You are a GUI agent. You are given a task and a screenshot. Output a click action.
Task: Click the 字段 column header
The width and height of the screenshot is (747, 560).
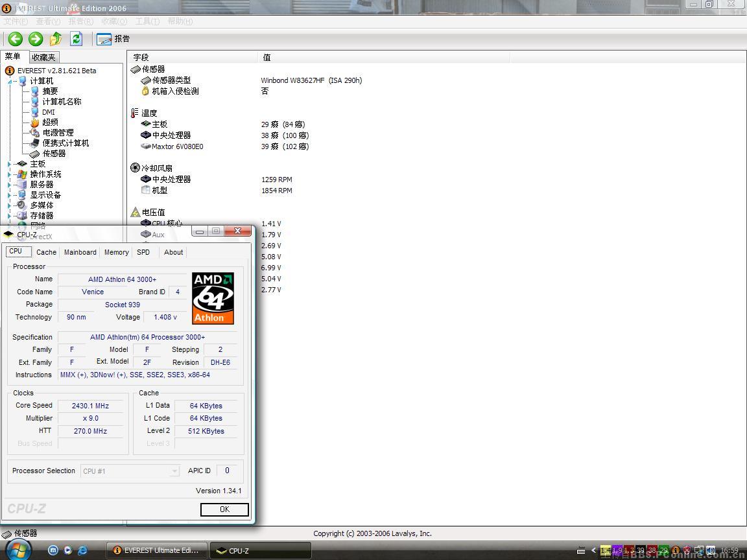pyautogui.click(x=193, y=57)
